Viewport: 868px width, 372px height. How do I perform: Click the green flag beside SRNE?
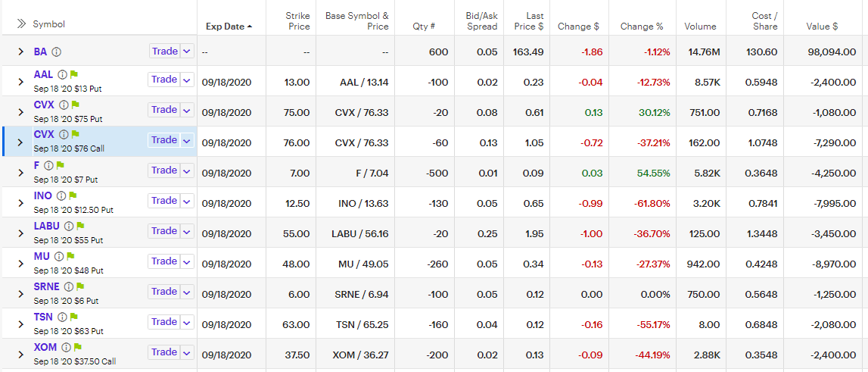[x=80, y=286]
